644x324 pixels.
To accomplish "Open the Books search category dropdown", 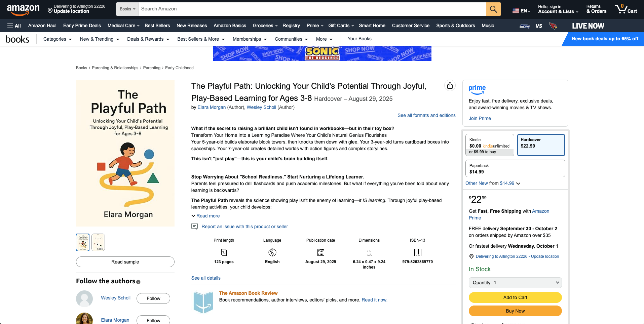I will tap(127, 9).
